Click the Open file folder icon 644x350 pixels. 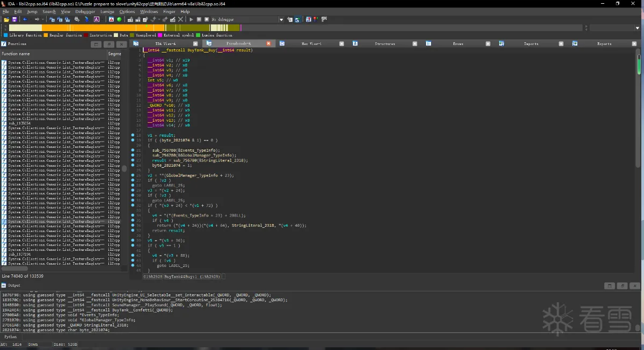pyautogui.click(x=6, y=19)
